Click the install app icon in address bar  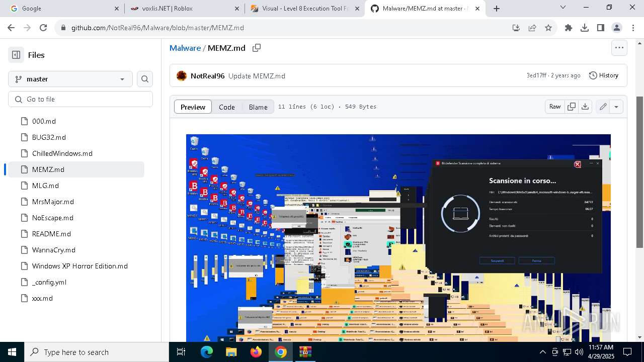click(516, 28)
